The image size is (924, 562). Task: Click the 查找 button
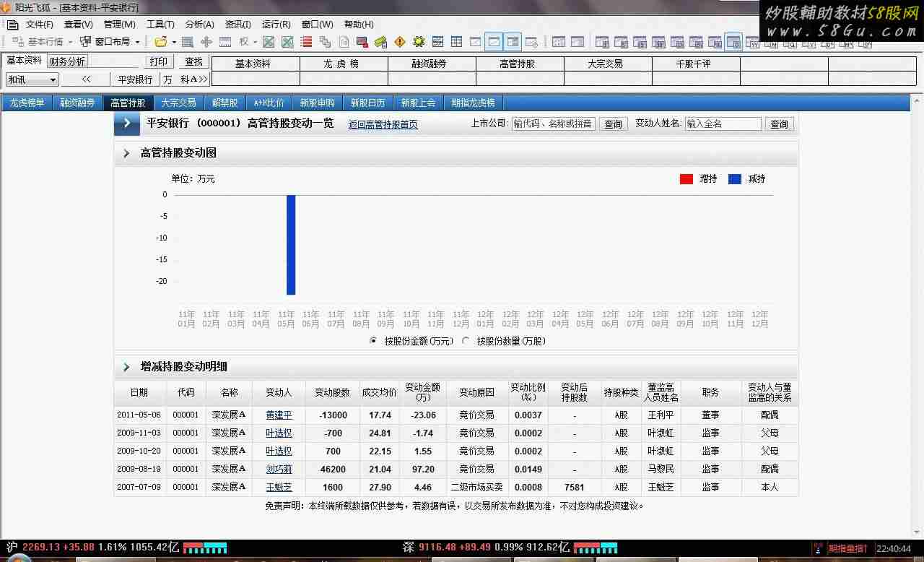coord(193,62)
